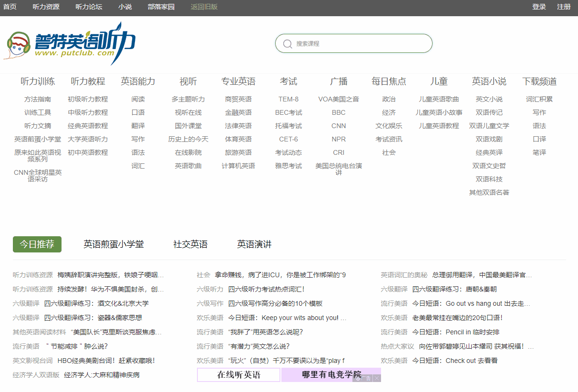Open TEM-8 under the 考试 column
Screen dimensions: 578x392
[x=288, y=99]
